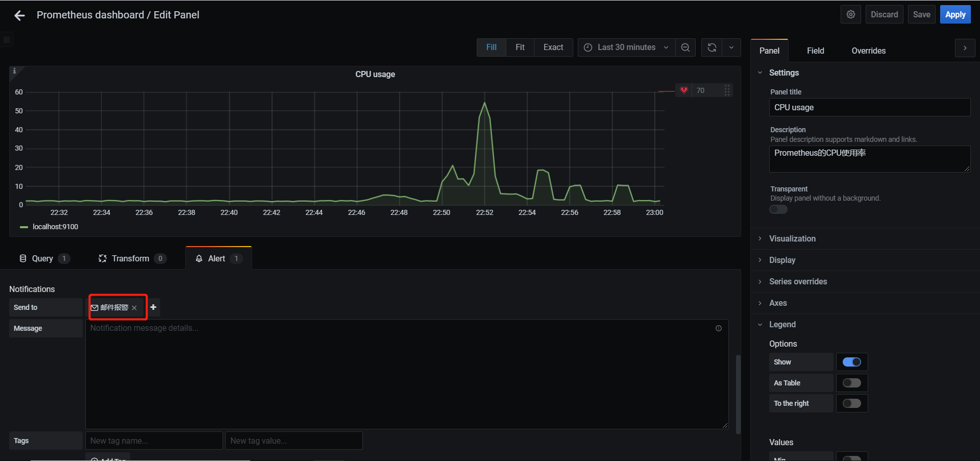This screenshot has height=461, width=980.
Task: Click the threshold drag handle dots
Action: [x=727, y=90]
